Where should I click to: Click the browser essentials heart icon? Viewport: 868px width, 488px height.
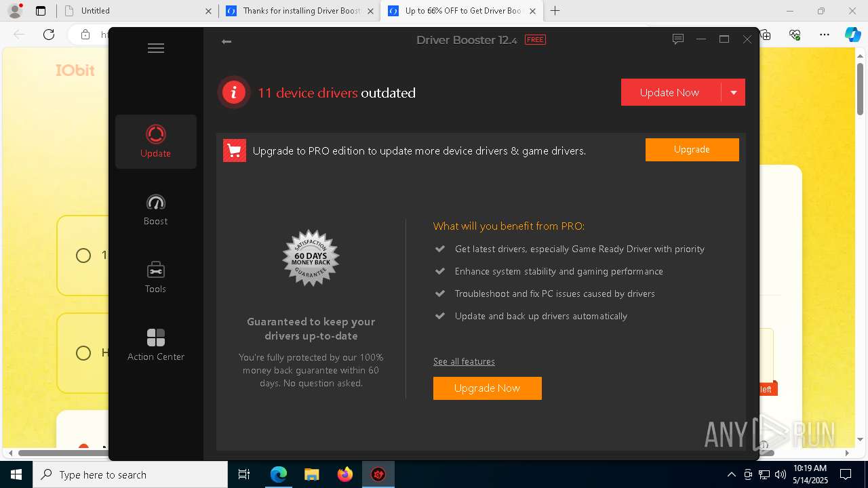click(x=795, y=35)
